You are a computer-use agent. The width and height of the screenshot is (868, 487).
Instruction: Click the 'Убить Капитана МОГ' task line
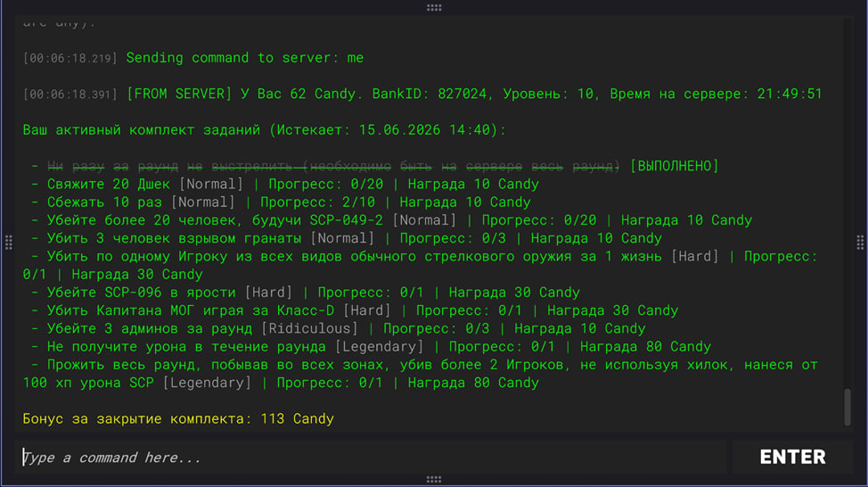pos(355,310)
